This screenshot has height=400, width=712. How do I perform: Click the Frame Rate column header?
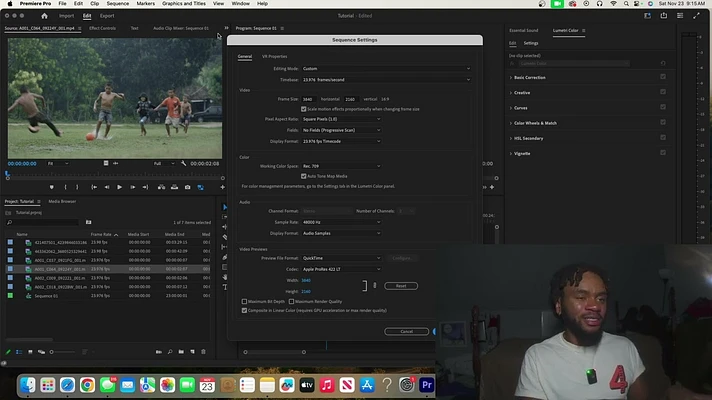101,234
